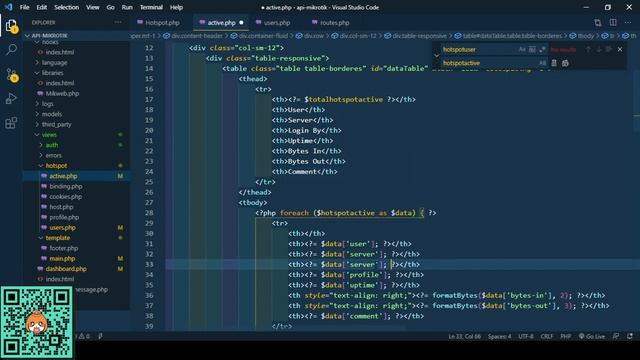Open the File menu

click(x=24, y=7)
